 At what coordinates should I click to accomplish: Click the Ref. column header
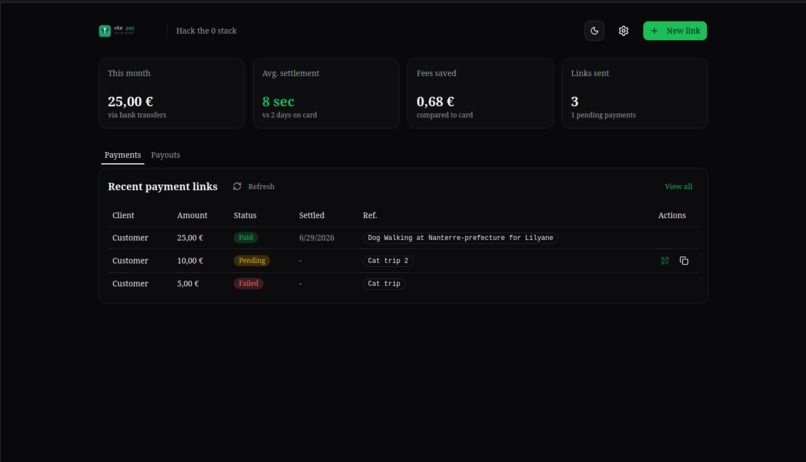(x=370, y=215)
